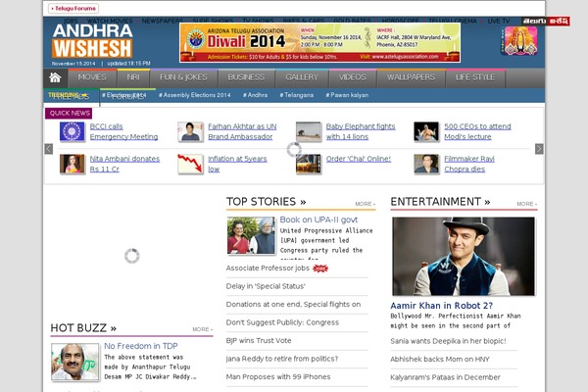Open the Gallery menu
Screen dimensions: 588x392
pos(302,77)
